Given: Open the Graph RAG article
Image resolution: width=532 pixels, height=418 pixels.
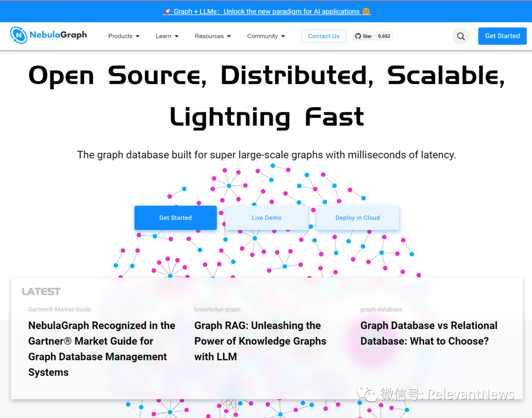Looking at the screenshot, I should tap(260, 341).
